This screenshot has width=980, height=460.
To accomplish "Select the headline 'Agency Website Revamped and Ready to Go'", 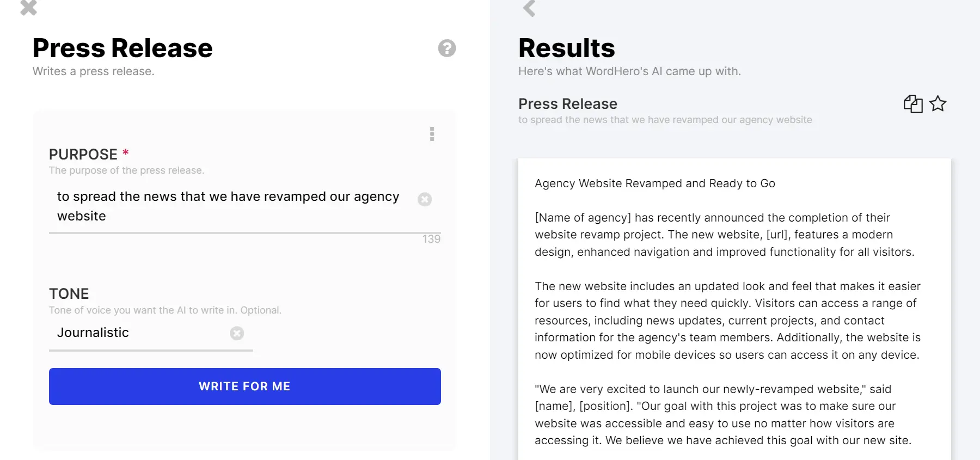I will pyautogui.click(x=655, y=183).
